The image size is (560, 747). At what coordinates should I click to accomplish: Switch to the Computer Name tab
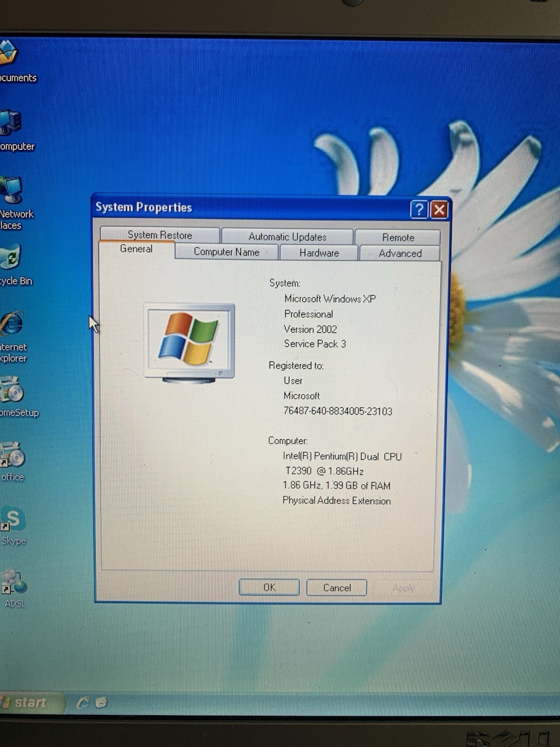(226, 252)
